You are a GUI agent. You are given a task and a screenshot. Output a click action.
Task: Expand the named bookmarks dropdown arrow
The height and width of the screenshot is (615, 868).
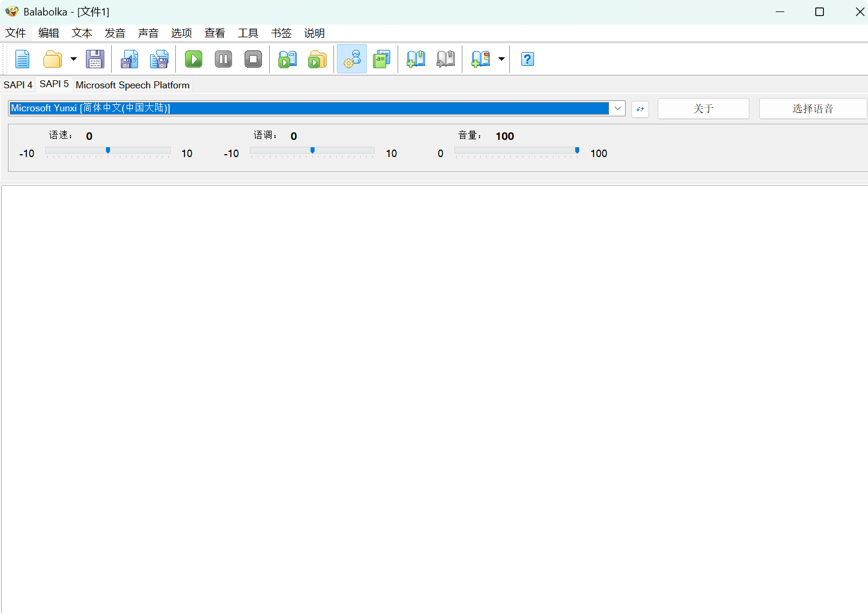click(x=501, y=59)
